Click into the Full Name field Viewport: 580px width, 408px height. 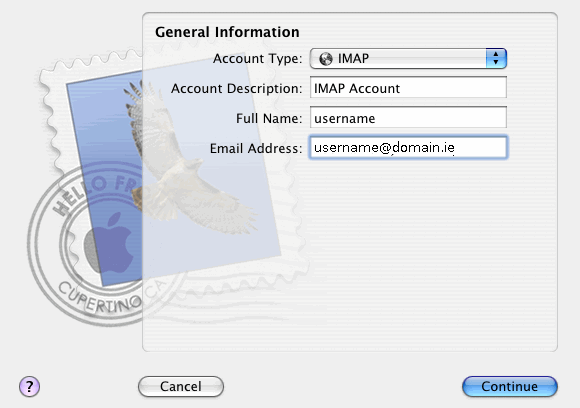[x=408, y=118]
